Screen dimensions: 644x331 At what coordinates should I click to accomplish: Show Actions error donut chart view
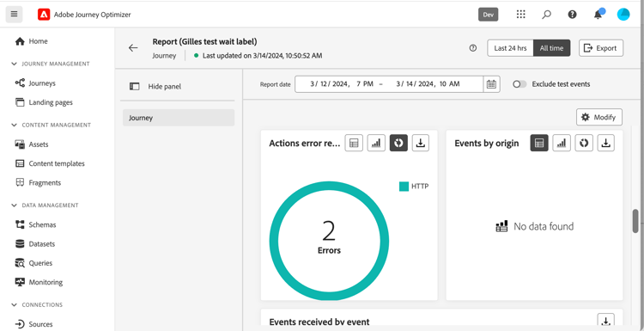click(398, 143)
